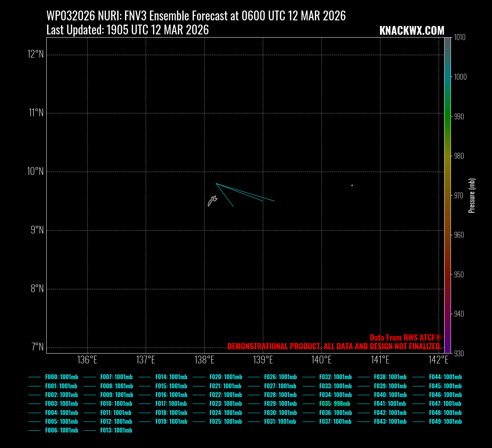The width and height of the screenshot is (492, 448).
Task: Click the 7°N latitude axis label
Action: click(x=37, y=347)
